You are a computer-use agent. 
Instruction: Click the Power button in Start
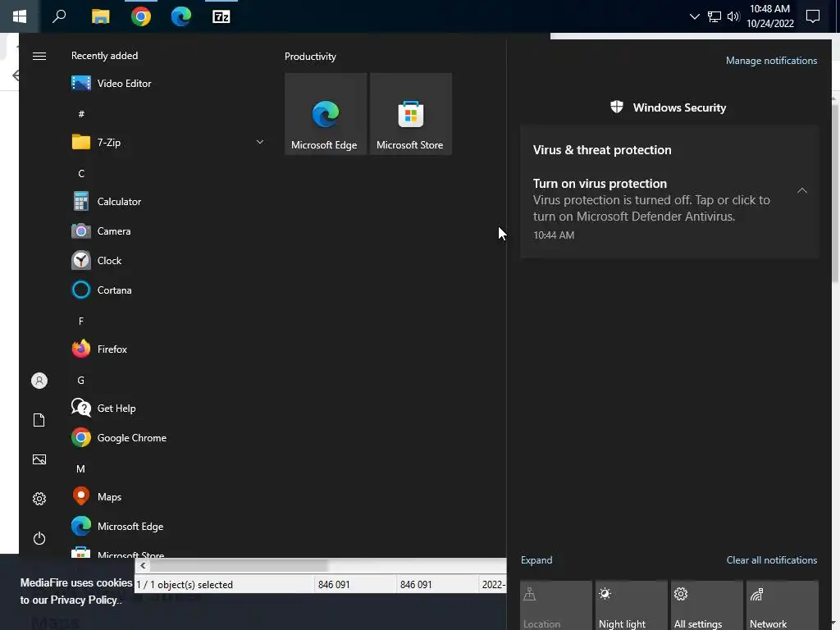click(x=39, y=538)
